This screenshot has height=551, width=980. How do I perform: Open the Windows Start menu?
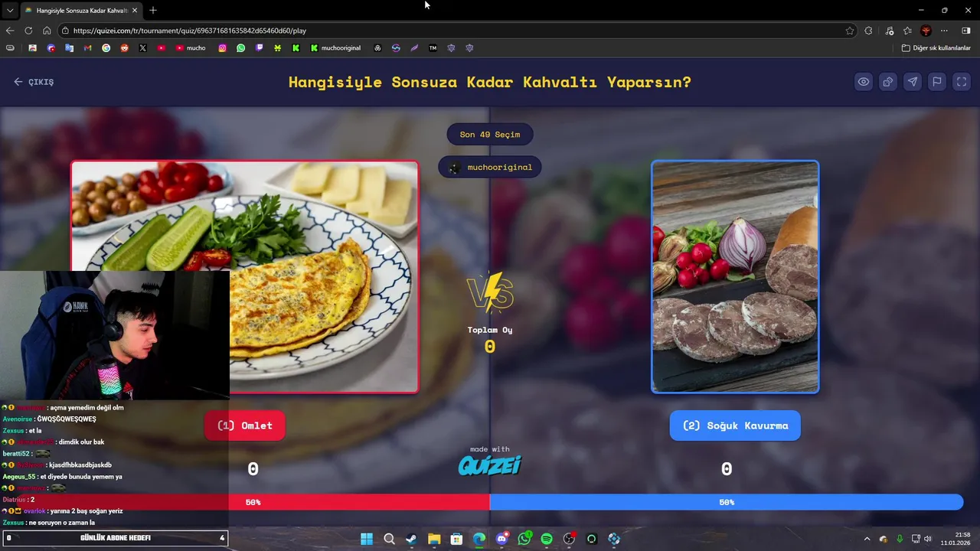coord(366,539)
